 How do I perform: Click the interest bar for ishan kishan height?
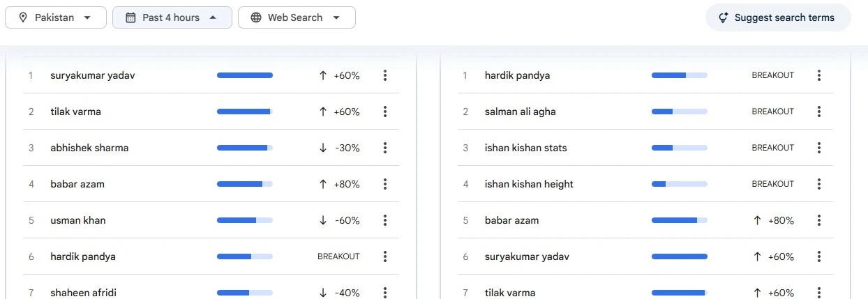[679, 184]
